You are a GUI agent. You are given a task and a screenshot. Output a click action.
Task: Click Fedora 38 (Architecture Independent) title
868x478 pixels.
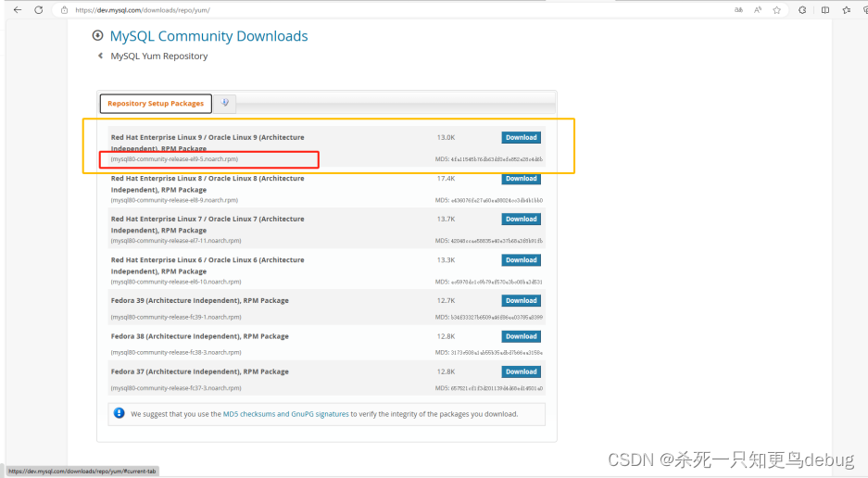point(199,336)
